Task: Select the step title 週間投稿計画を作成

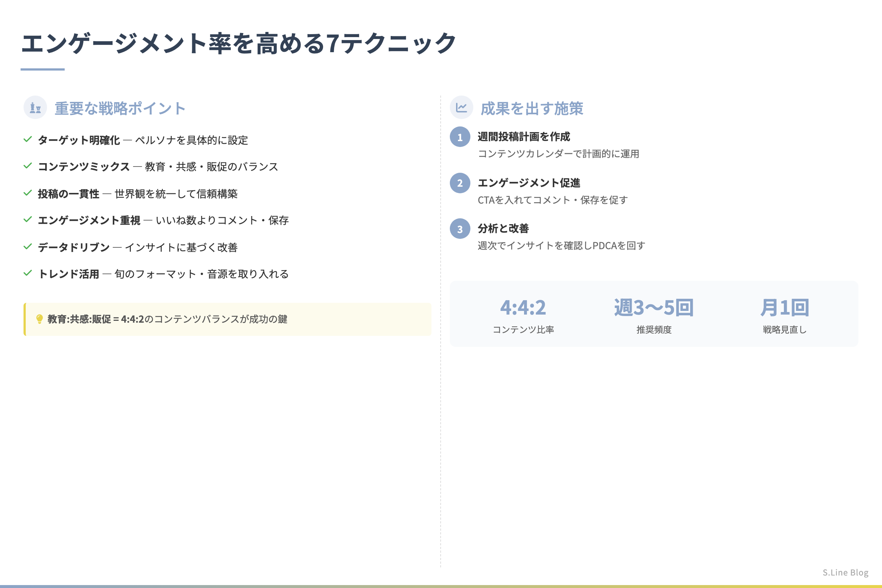Action: point(524,137)
